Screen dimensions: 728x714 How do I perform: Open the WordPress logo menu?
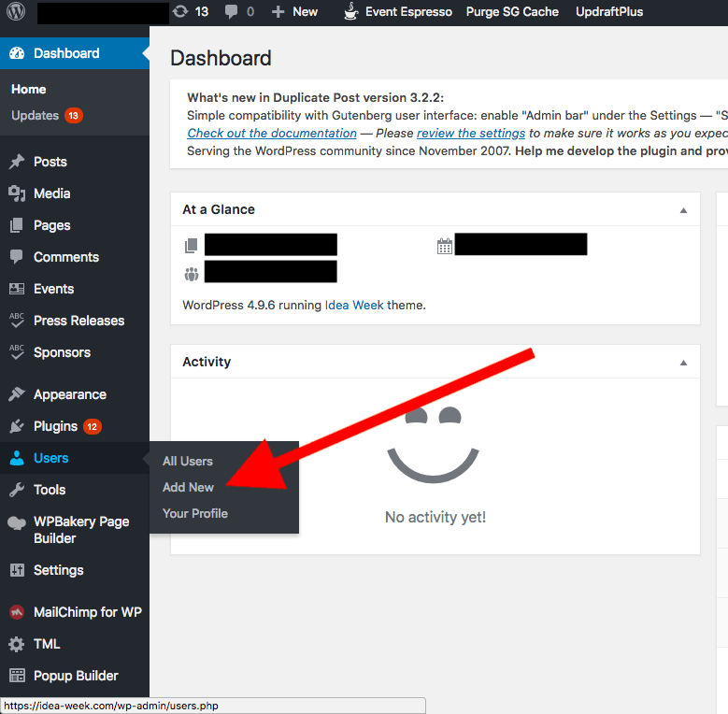pyautogui.click(x=16, y=11)
